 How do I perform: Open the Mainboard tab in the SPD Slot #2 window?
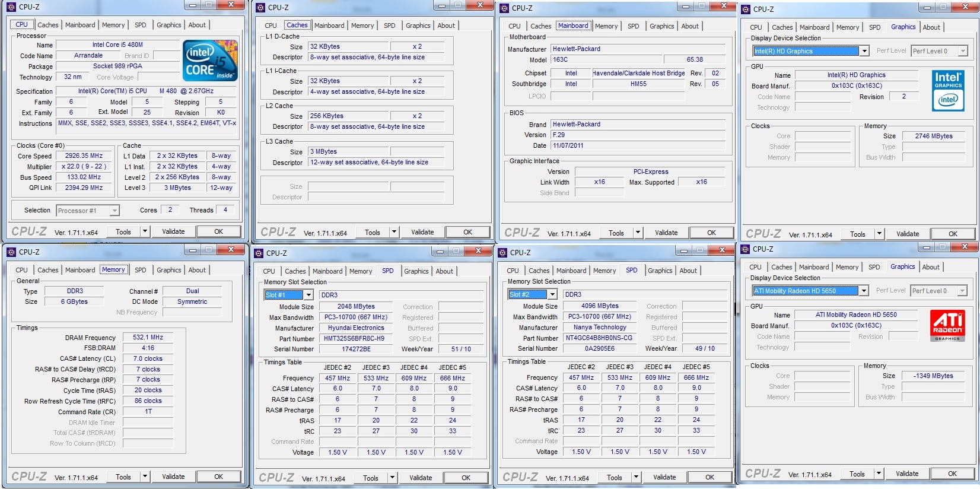click(571, 271)
